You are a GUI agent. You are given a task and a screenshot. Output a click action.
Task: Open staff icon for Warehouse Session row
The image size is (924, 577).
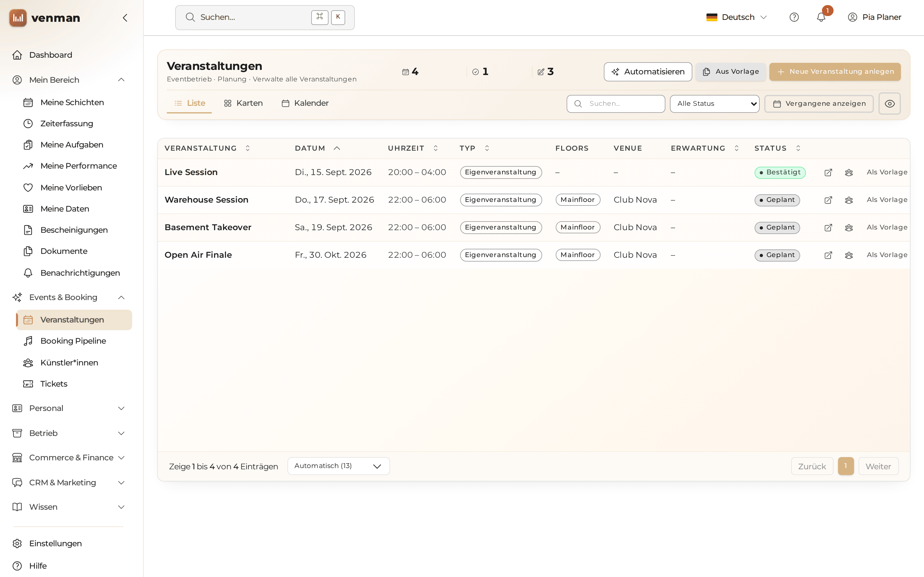(x=849, y=200)
